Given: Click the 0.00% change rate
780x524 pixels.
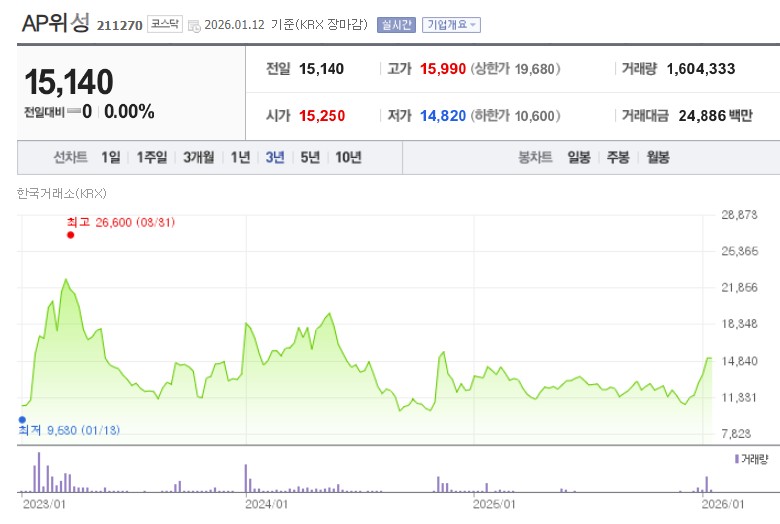Looking at the screenshot, I should click(129, 111).
